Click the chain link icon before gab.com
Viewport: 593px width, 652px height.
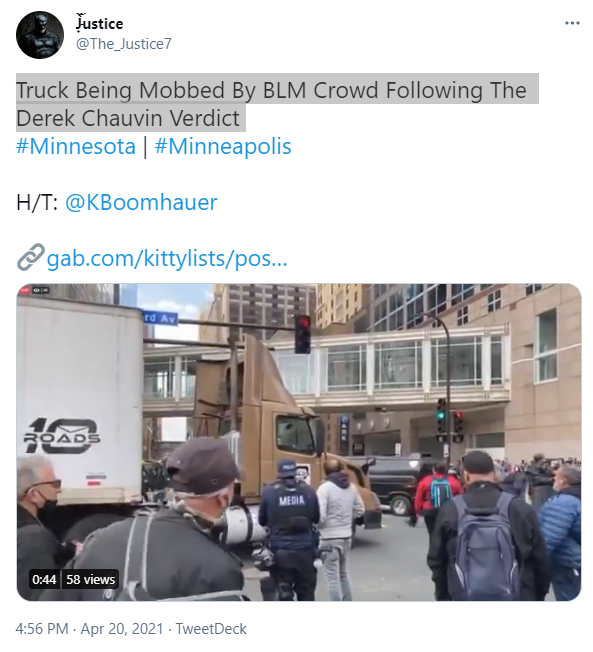pos(30,257)
